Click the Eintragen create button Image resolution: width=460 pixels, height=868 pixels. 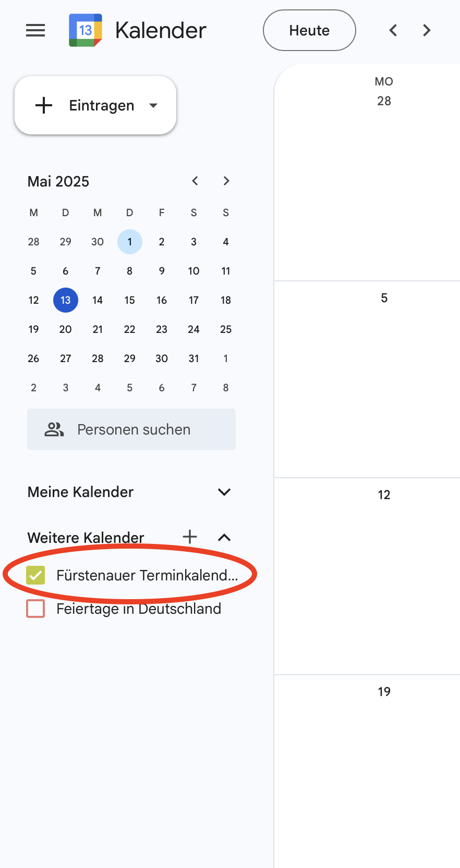[86, 105]
